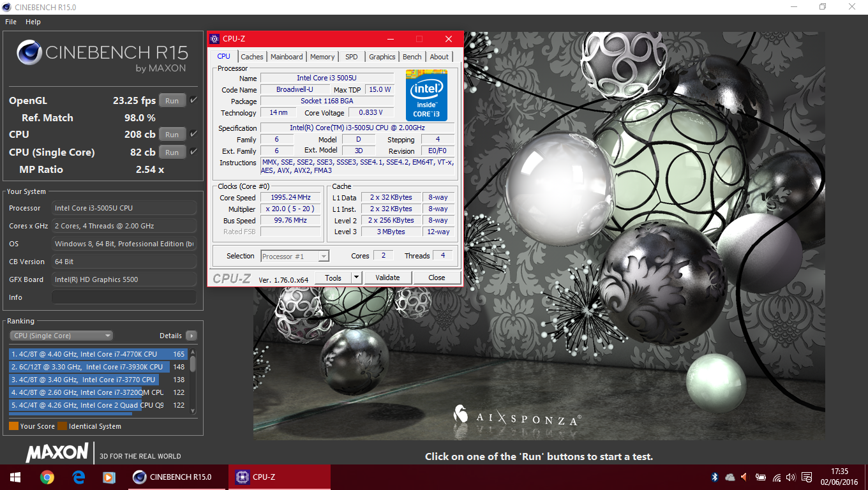The height and width of the screenshot is (490, 868).
Task: Toggle the OpenGL test checkbox
Action: coord(193,100)
